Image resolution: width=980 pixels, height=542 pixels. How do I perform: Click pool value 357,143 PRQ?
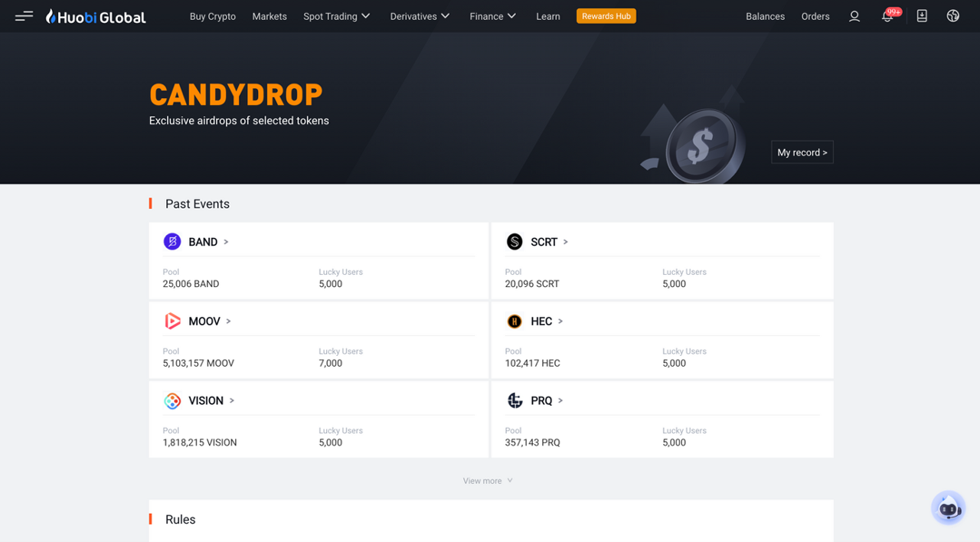[x=533, y=442]
